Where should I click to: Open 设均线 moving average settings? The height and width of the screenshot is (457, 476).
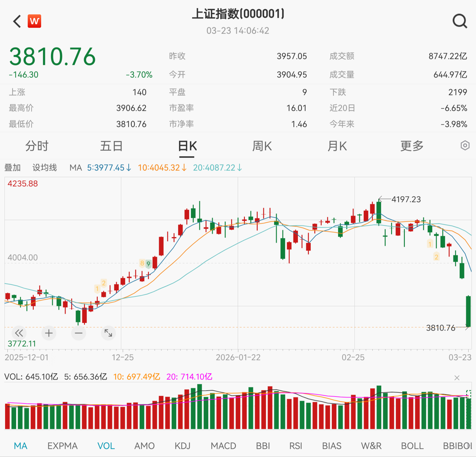[x=45, y=168]
